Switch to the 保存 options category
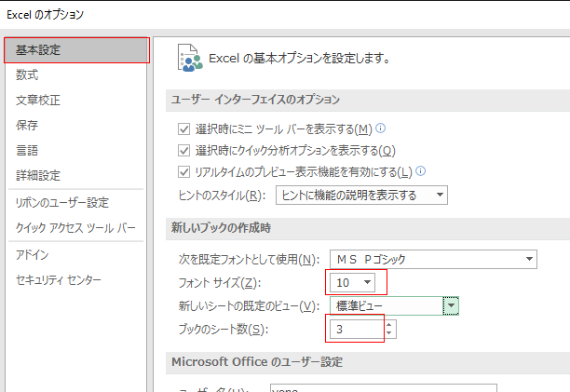Screen dimensions: 570x392 click(27, 126)
